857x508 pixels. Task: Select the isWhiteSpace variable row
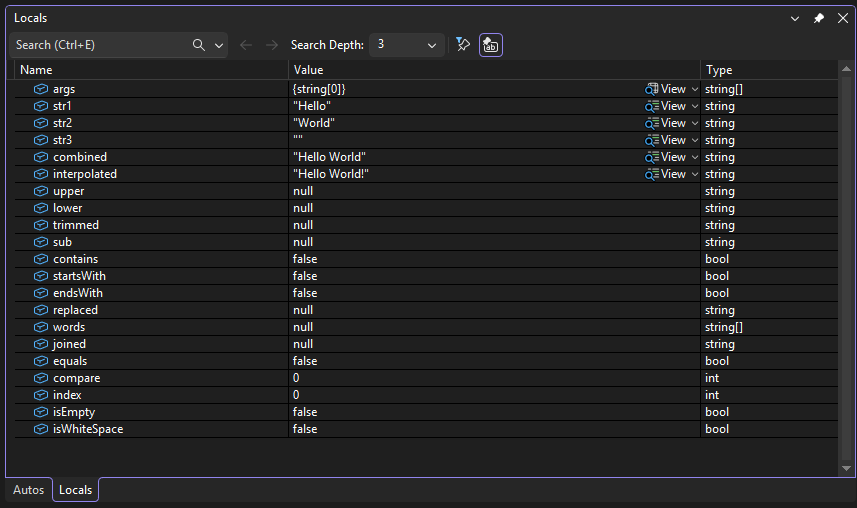coord(88,429)
